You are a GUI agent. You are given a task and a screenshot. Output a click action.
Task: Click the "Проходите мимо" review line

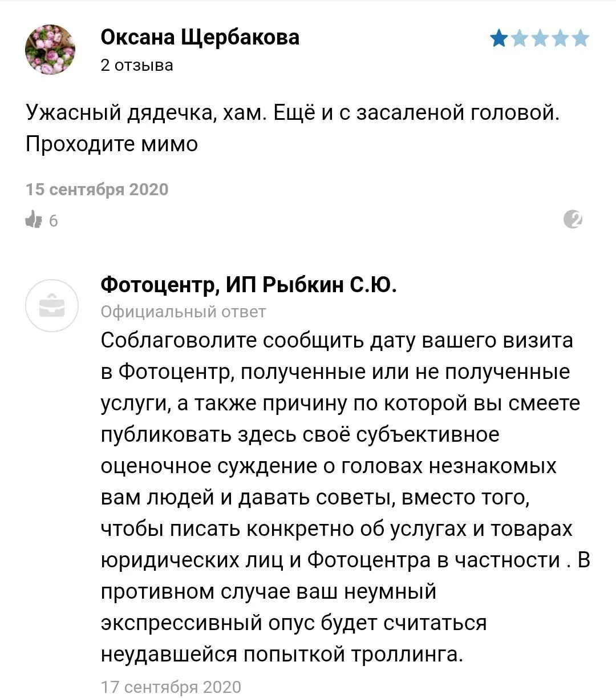pyautogui.click(x=112, y=144)
